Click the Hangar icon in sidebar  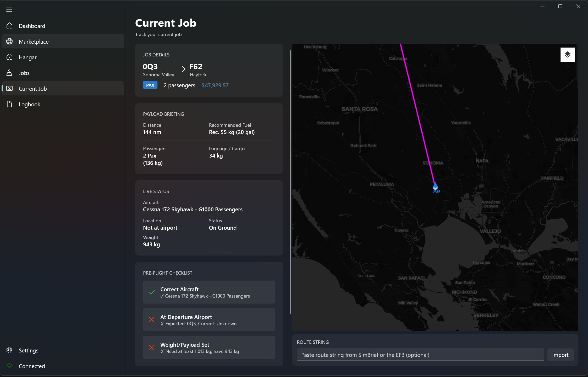(10, 57)
